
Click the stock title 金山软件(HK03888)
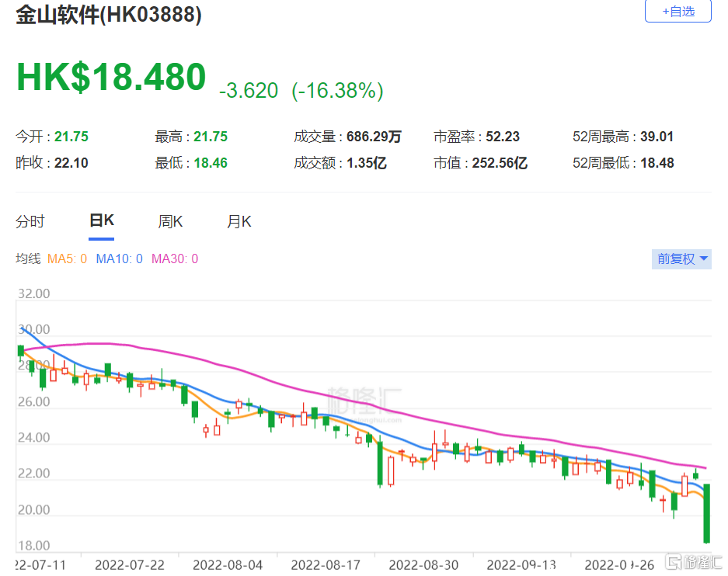(109, 15)
